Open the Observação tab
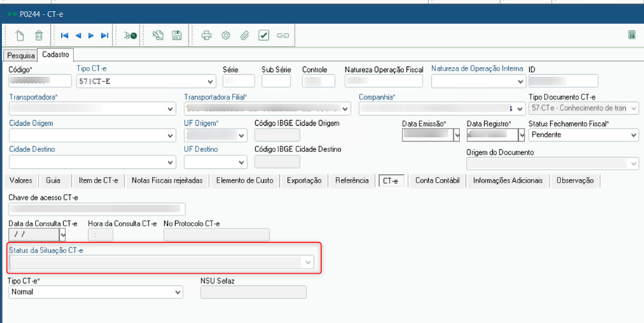Viewport: 644px width, 323px height. (575, 180)
